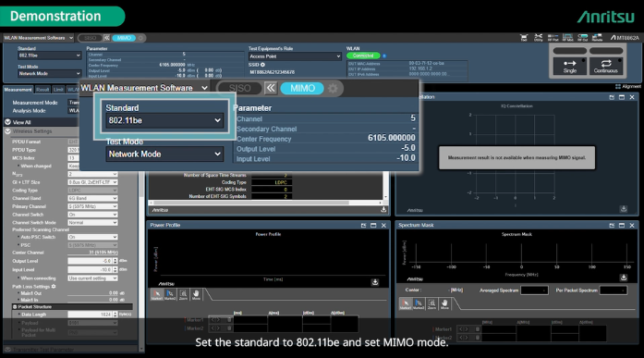The height and width of the screenshot is (358, 644).
Task: Open Path Loss Settings gear icon
Action: tap(54, 287)
